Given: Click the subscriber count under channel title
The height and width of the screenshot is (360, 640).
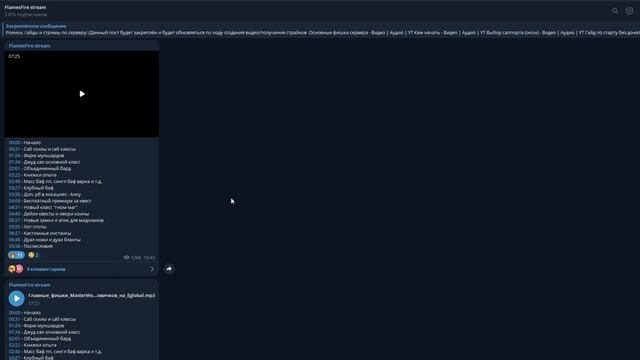Looking at the screenshot, I should coord(26,15).
